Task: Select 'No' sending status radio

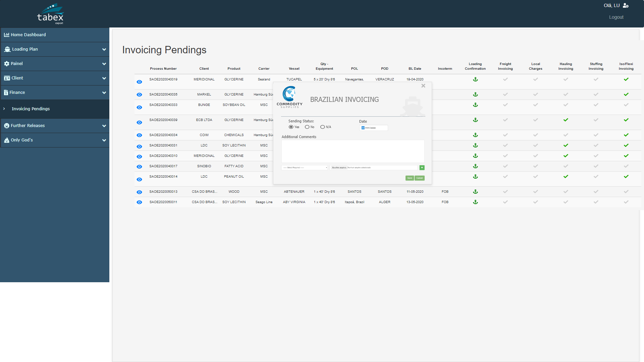Action: click(307, 127)
